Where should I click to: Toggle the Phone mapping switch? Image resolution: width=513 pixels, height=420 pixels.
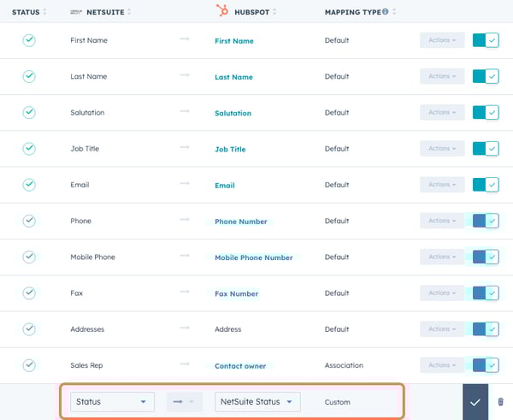486,221
